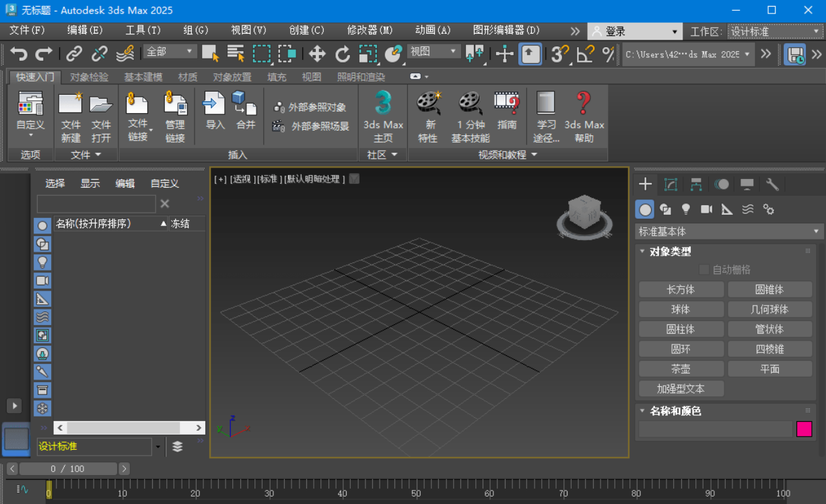This screenshot has width=826, height=504.
Task: Open the 编辑(E) menu
Action: 85,30
